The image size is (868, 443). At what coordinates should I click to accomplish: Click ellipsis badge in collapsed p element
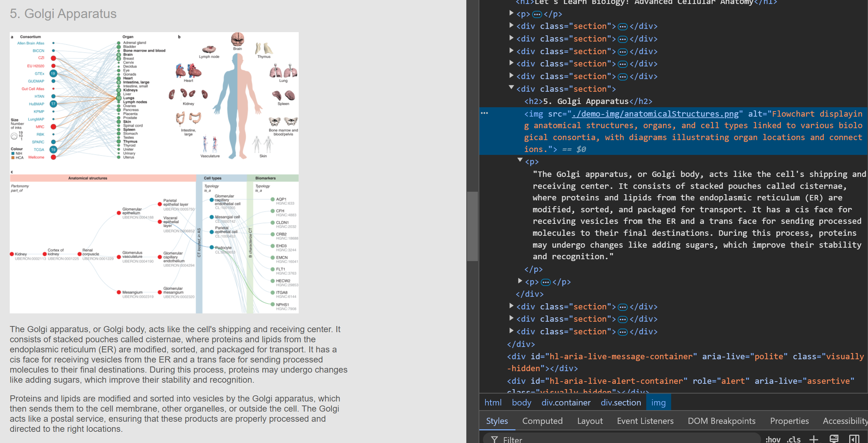click(545, 282)
